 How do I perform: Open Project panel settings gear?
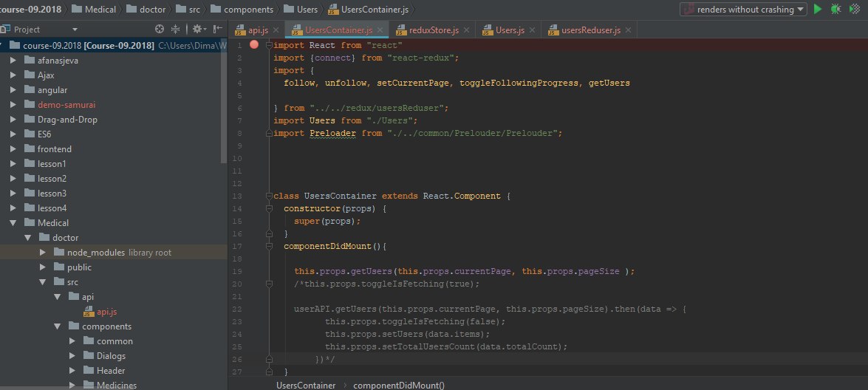[199, 30]
